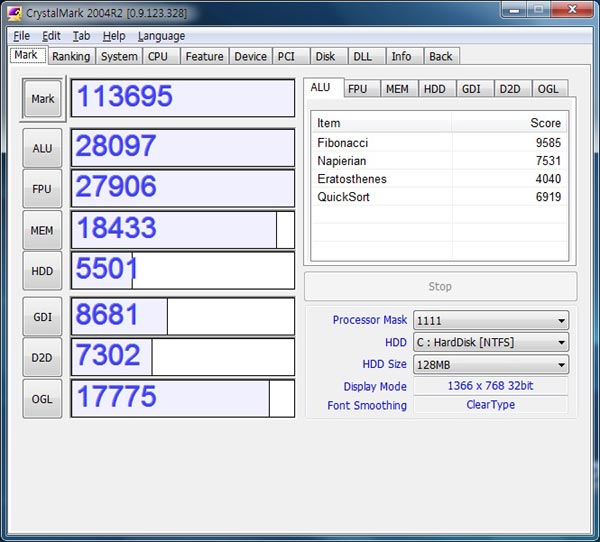The image size is (600, 542).
Task: Open the Tab menu
Action: (82, 36)
